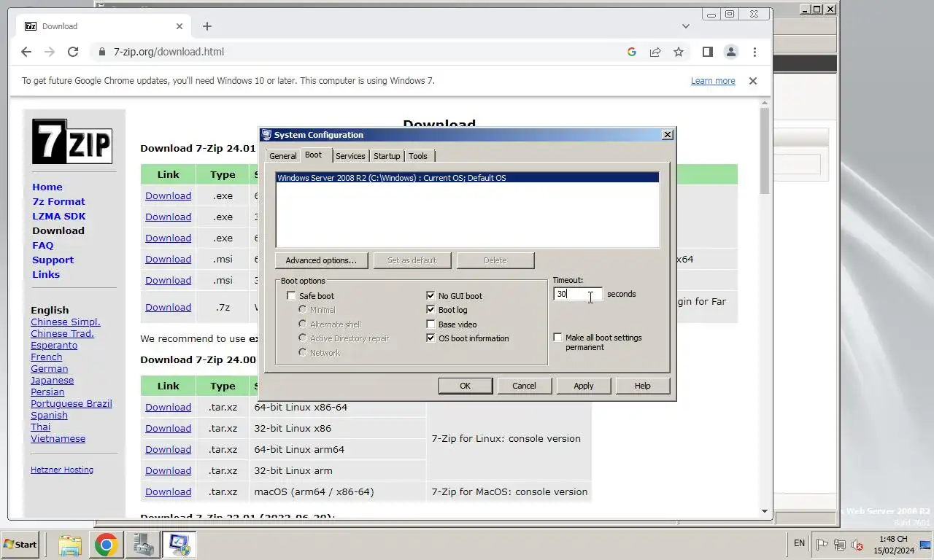Uncheck Boot log option
The width and height of the screenshot is (934, 560).
coord(431,310)
